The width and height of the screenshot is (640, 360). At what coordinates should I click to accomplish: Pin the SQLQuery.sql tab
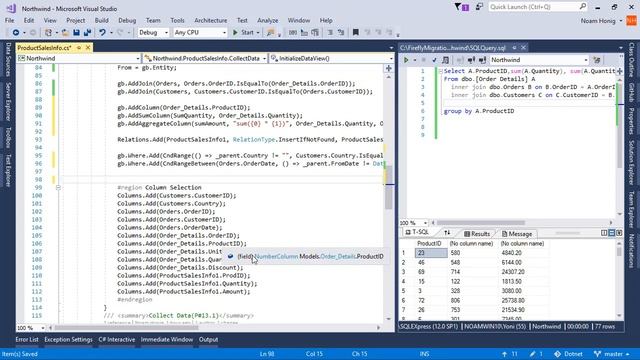[514, 48]
